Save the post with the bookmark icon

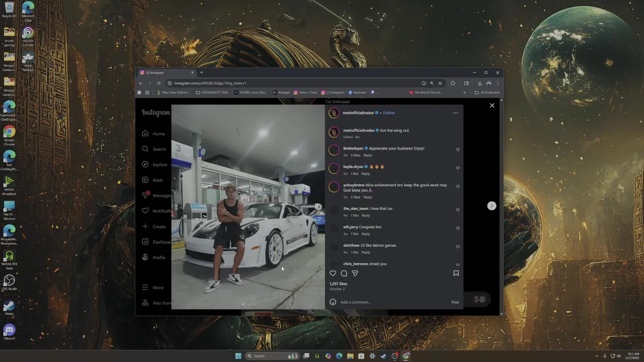tap(456, 274)
